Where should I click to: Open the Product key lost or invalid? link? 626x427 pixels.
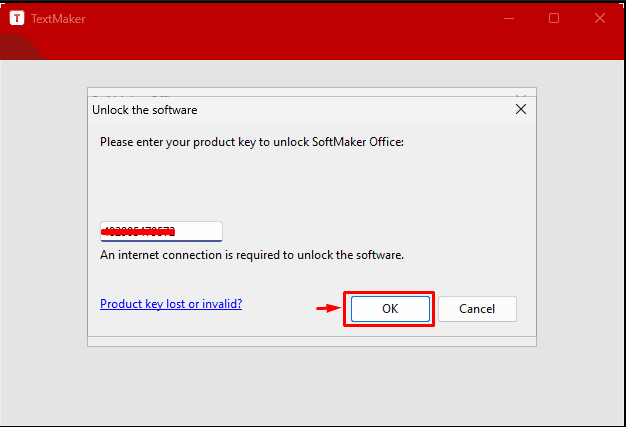coord(171,304)
